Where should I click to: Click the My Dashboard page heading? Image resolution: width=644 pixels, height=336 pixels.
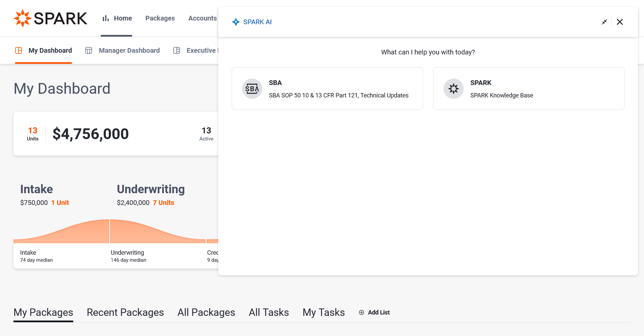tap(62, 89)
